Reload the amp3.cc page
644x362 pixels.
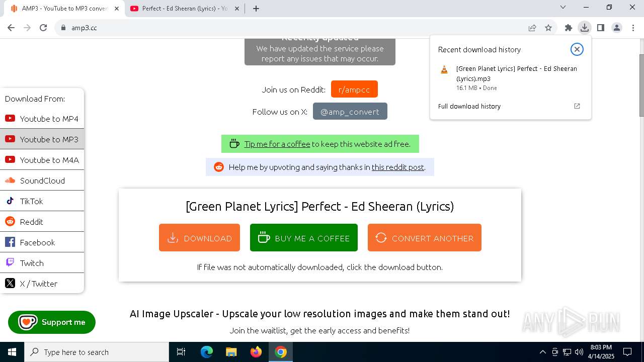pos(43,28)
